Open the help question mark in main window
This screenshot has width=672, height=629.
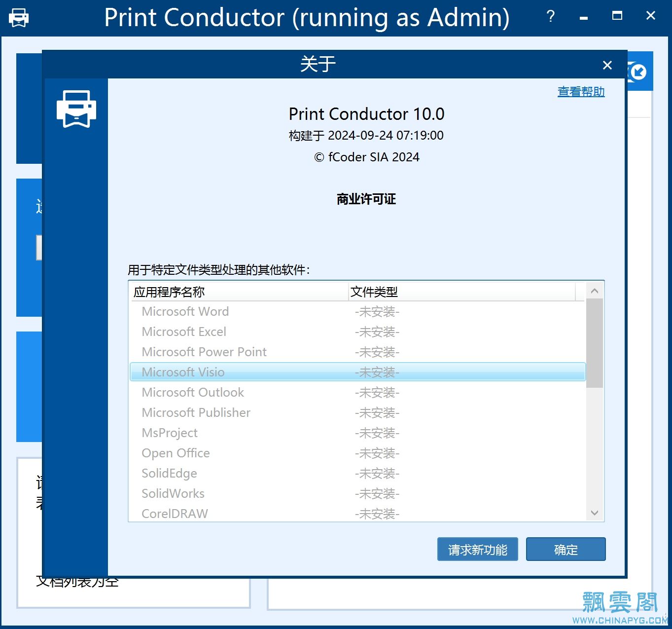point(551,17)
